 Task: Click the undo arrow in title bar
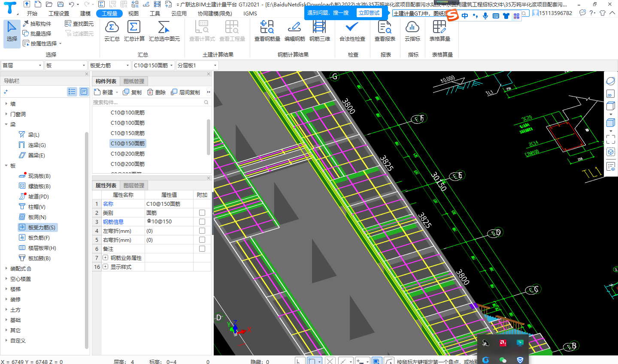coord(71,4)
